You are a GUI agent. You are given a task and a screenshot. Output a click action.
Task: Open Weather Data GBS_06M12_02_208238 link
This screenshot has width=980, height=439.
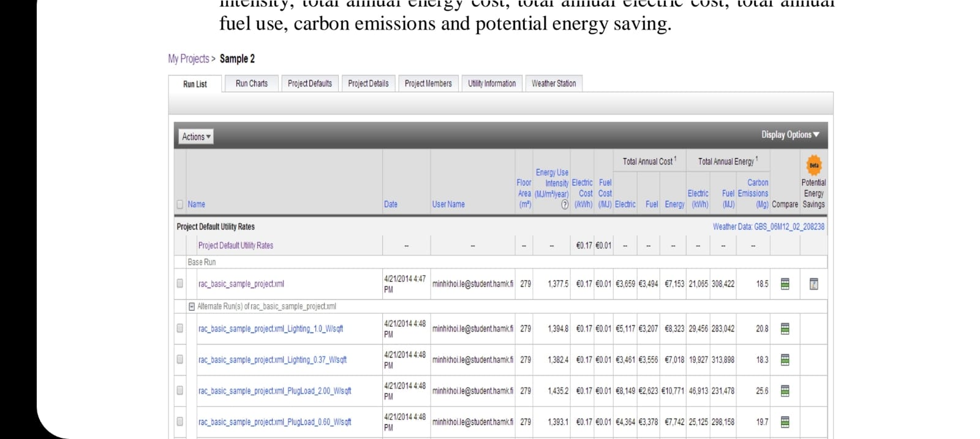click(768, 227)
